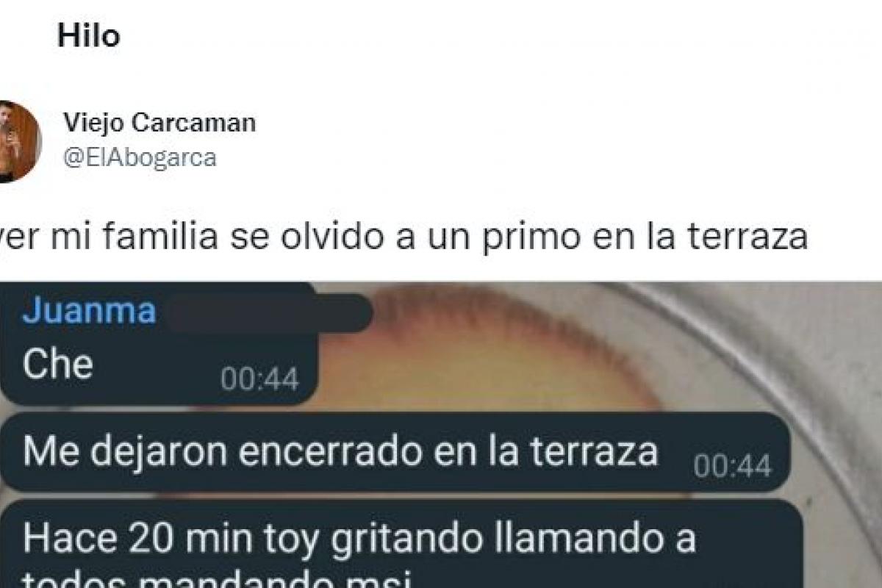This screenshot has width=882, height=588.
Task: Select "Me dejaron encerrado en la terraza" message
Action: click(x=395, y=453)
